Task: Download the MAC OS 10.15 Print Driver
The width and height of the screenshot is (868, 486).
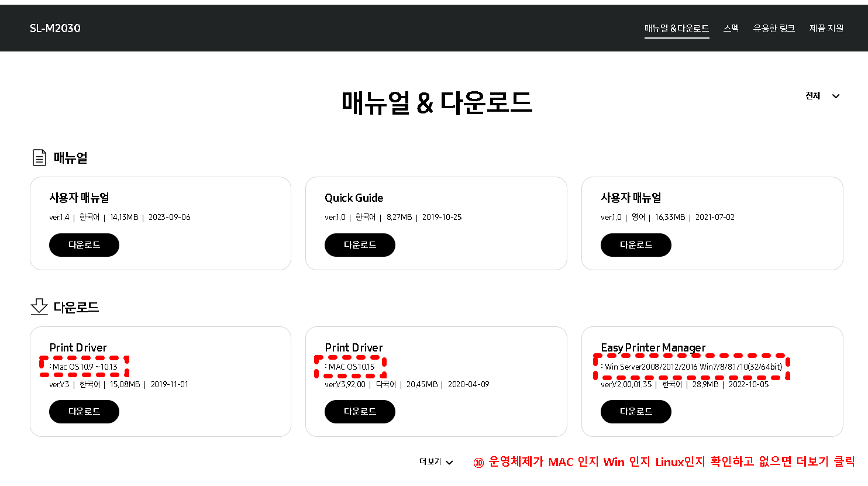Action: coord(360,411)
